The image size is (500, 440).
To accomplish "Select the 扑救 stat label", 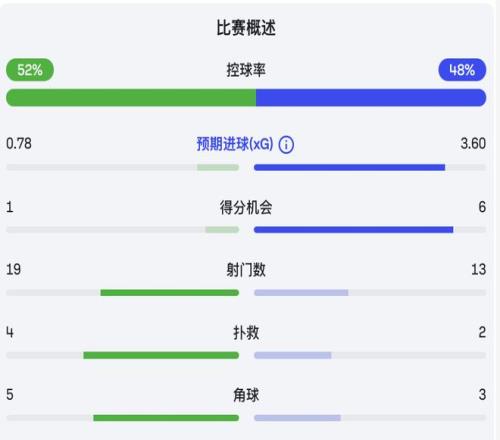I will click(x=246, y=333).
